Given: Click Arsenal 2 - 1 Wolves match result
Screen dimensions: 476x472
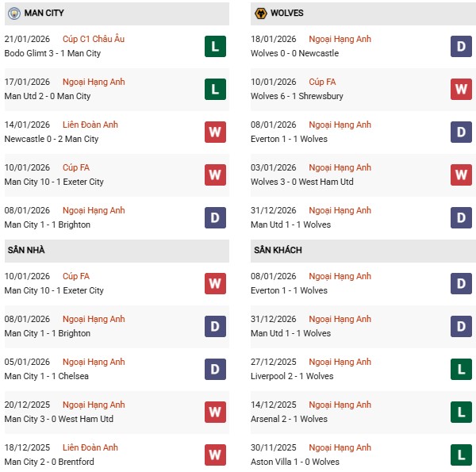Looking at the screenshot, I should click(x=289, y=419).
